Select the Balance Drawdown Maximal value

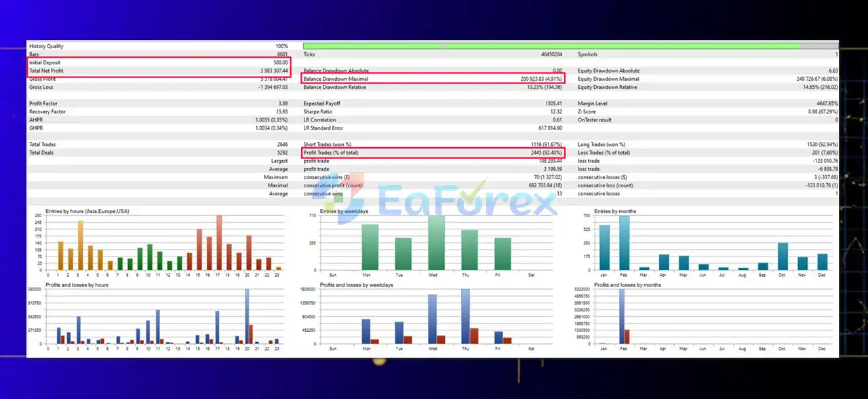541,79
